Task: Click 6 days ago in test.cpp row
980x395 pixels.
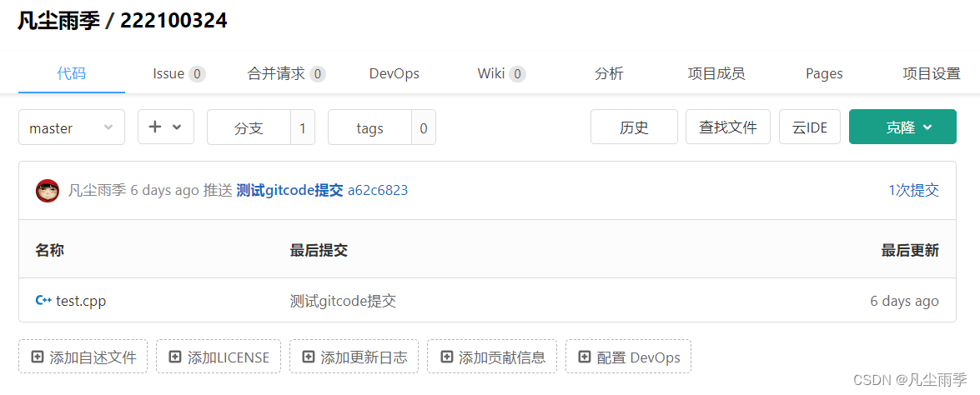Action: click(x=904, y=301)
